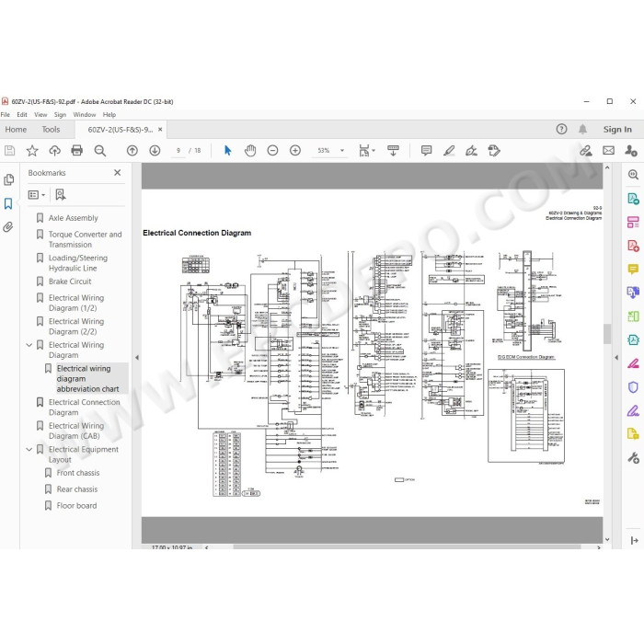Click the upload to cloud icon
Viewport: 644px width, 644px height.
click(54, 151)
